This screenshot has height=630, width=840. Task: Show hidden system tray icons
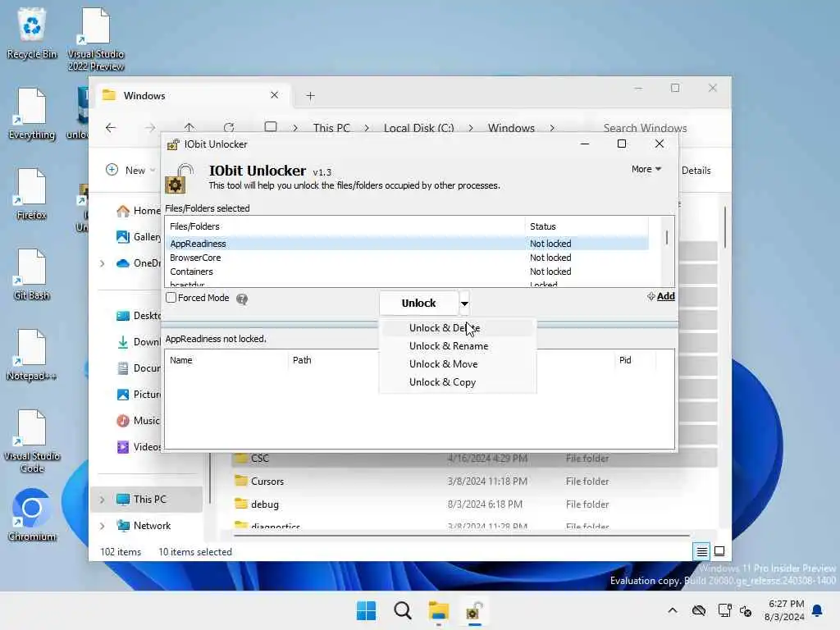pyautogui.click(x=673, y=610)
